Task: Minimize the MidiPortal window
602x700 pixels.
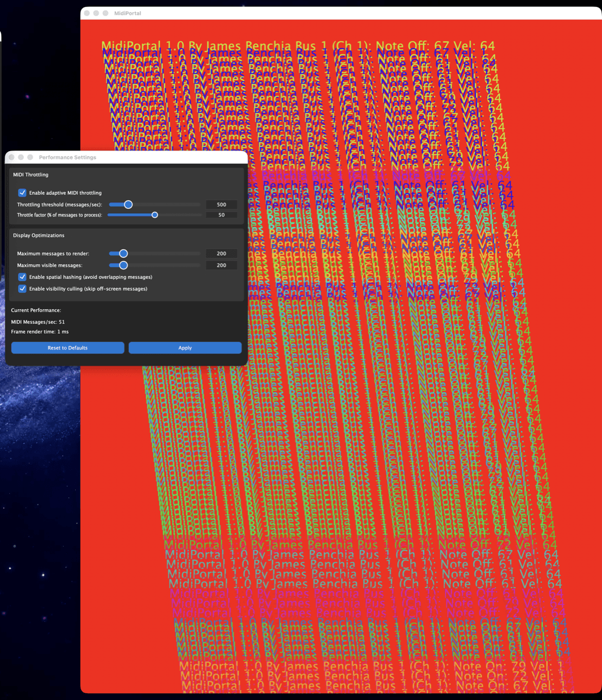Action: (96, 13)
